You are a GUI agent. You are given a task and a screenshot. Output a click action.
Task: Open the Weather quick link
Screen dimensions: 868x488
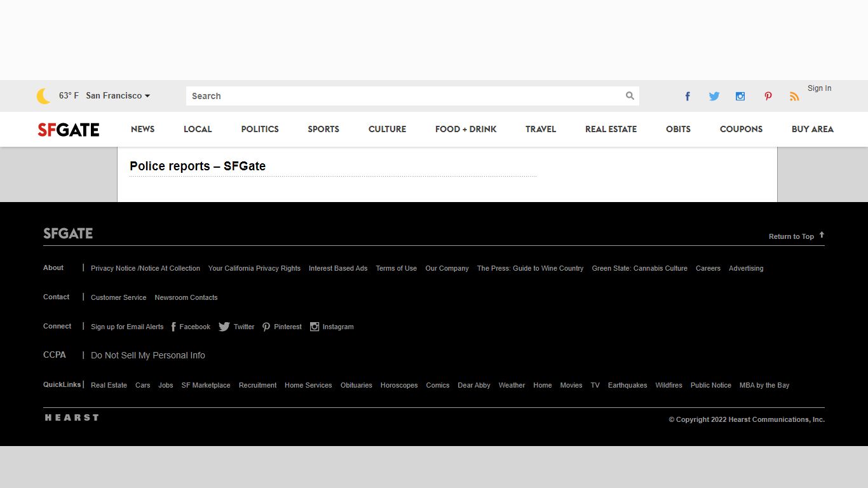pyautogui.click(x=512, y=385)
